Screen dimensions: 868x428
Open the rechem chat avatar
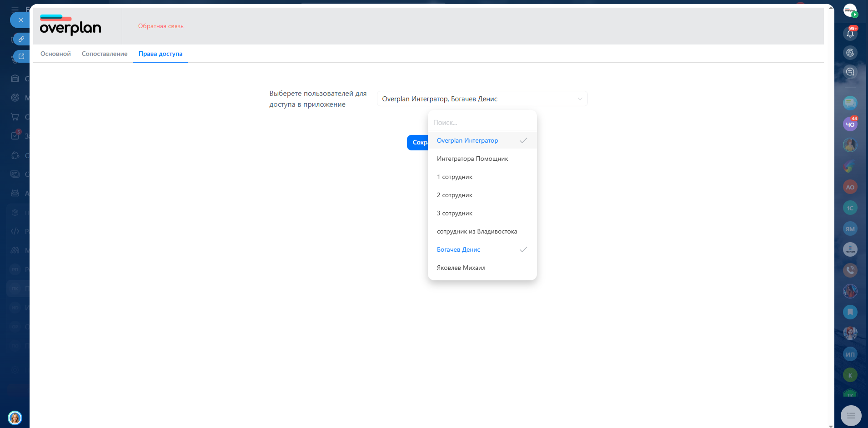coord(850,249)
